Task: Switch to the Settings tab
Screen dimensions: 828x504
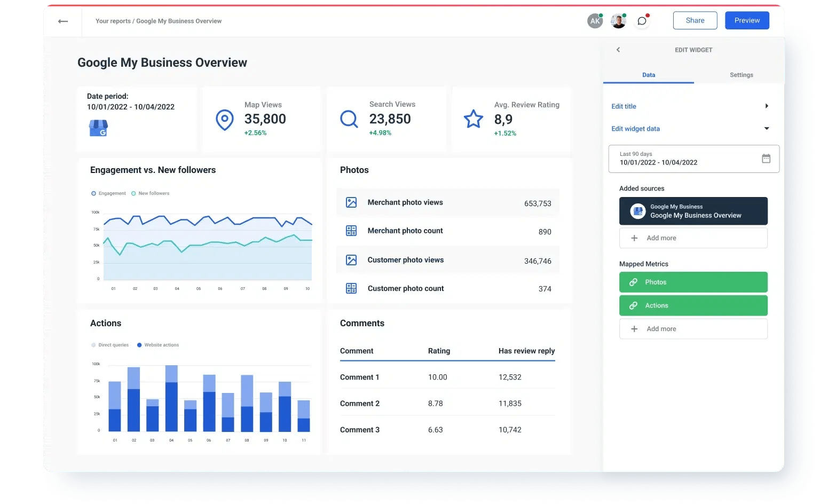Action: pos(741,75)
